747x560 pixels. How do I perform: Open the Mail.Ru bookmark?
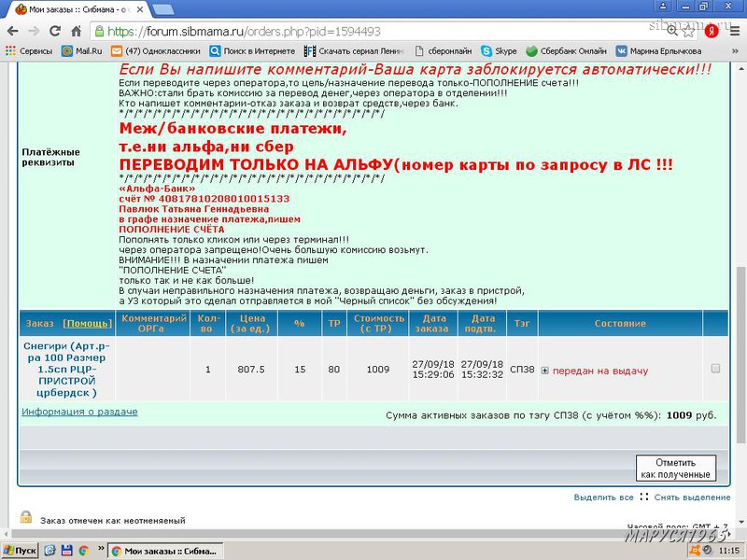(x=82, y=51)
